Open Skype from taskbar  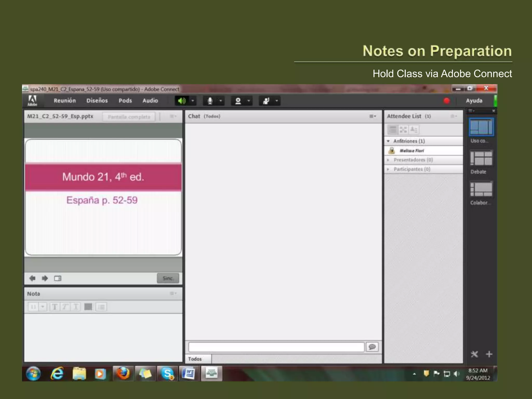pyautogui.click(x=167, y=374)
